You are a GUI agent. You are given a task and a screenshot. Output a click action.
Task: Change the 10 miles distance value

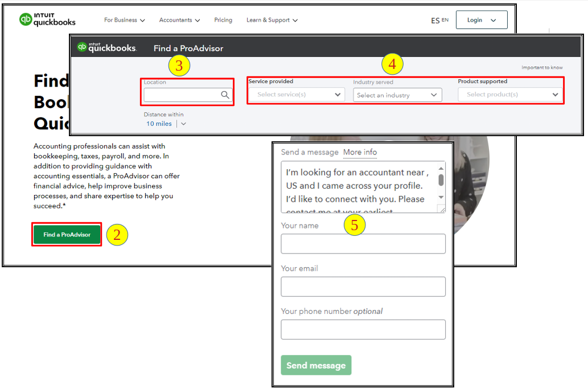pyautogui.click(x=159, y=124)
